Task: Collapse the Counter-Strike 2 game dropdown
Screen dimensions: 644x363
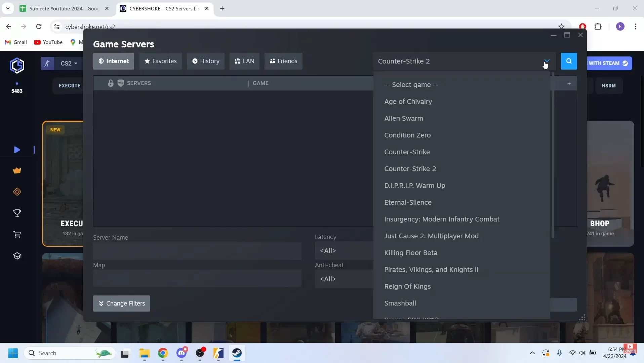Action: pyautogui.click(x=547, y=61)
